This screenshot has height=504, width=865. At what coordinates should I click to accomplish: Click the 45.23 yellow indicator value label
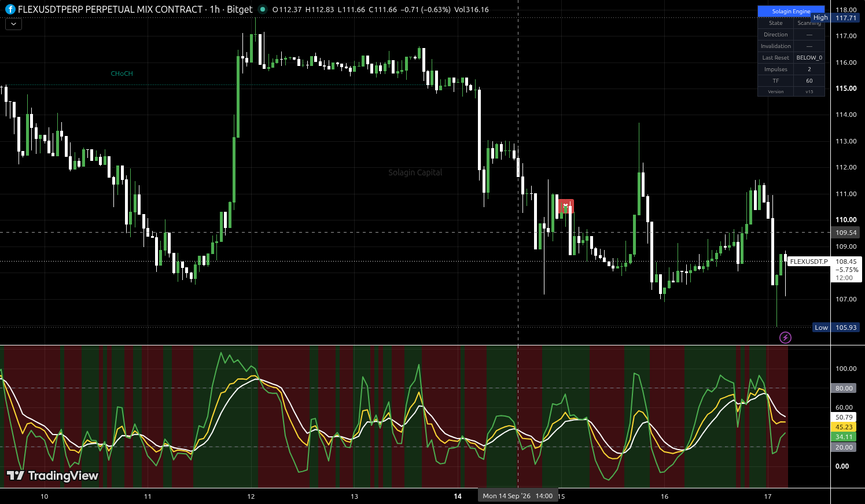tap(844, 427)
